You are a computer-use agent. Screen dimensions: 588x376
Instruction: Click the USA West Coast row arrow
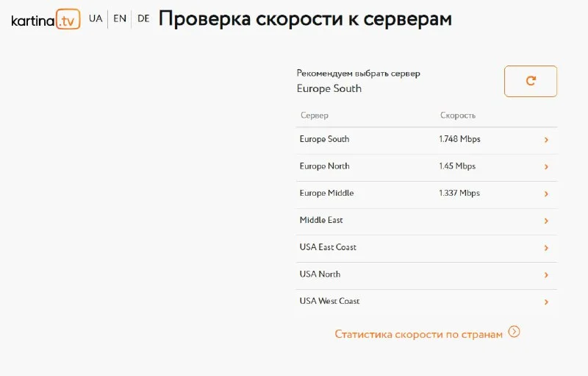[546, 302]
